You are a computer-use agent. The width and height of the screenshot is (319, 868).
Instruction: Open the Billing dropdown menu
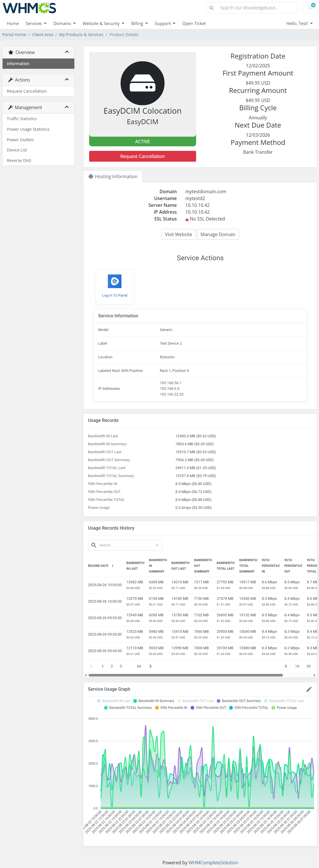(x=139, y=24)
